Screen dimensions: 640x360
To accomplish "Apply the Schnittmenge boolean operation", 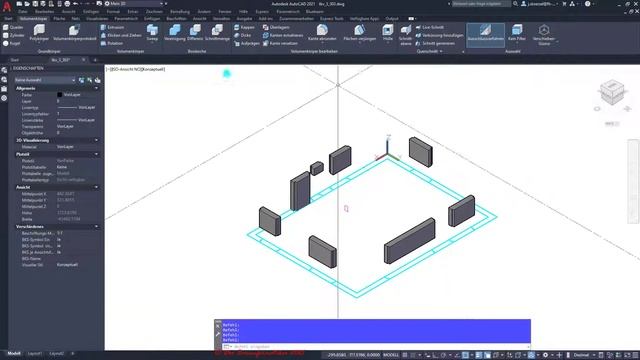I will [x=217, y=33].
